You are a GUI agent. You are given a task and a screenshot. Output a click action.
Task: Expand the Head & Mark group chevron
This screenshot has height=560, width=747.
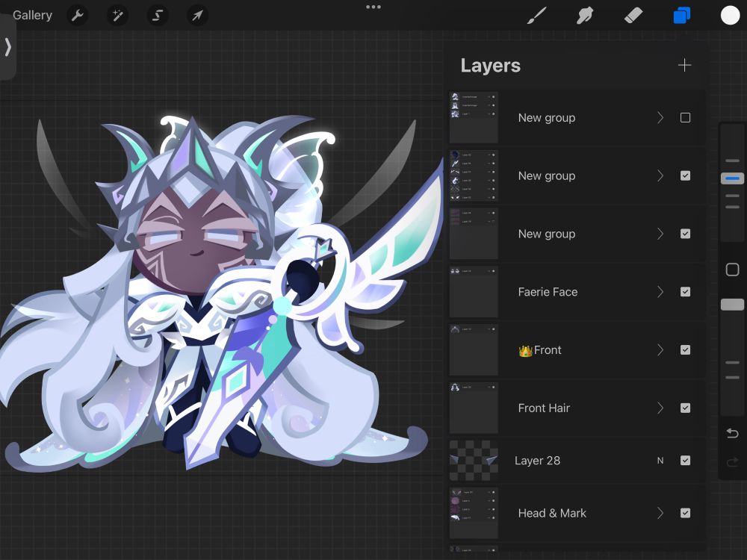pos(660,513)
